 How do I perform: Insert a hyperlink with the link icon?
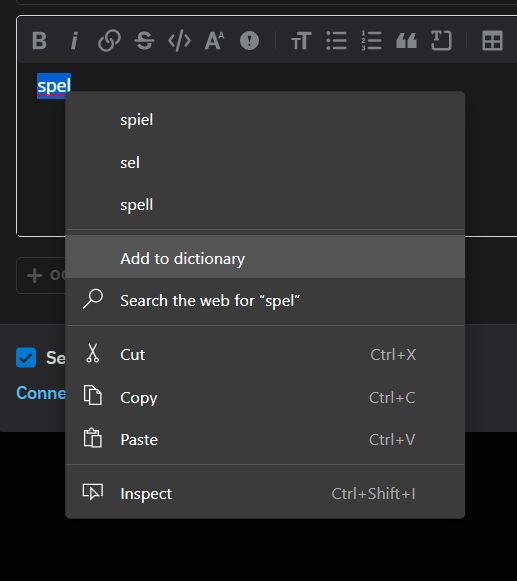[109, 40]
